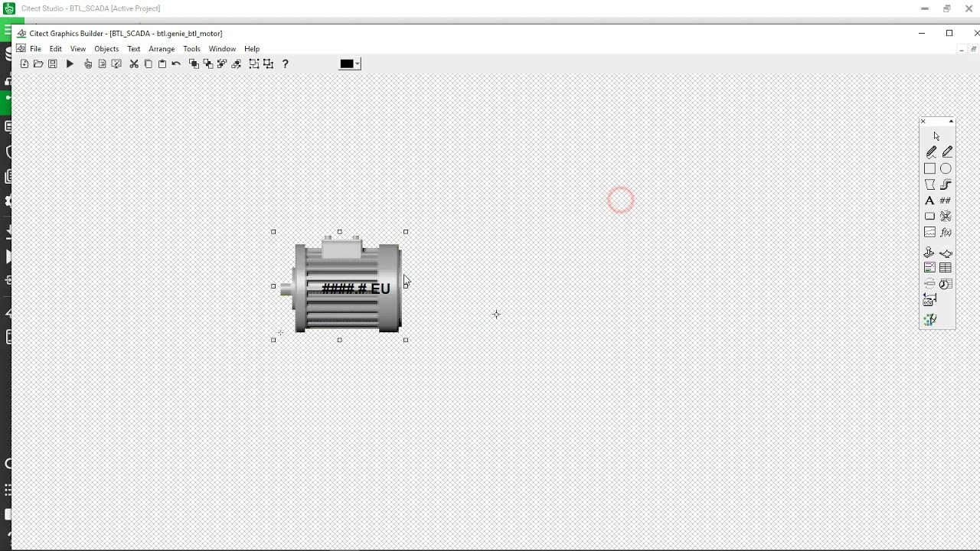Click the table grid toolbox icon

click(x=946, y=268)
